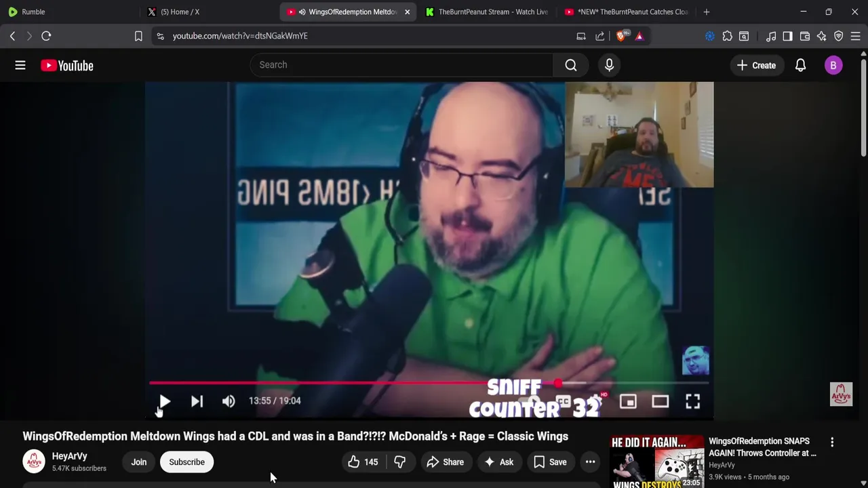Like the video with thumbs up
The height and width of the screenshot is (488, 868).
363,462
